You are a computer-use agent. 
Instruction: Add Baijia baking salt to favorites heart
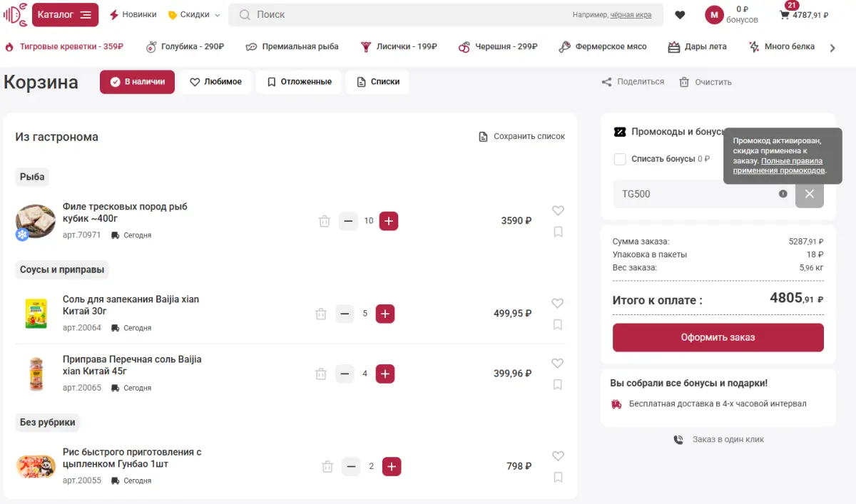[x=558, y=303]
